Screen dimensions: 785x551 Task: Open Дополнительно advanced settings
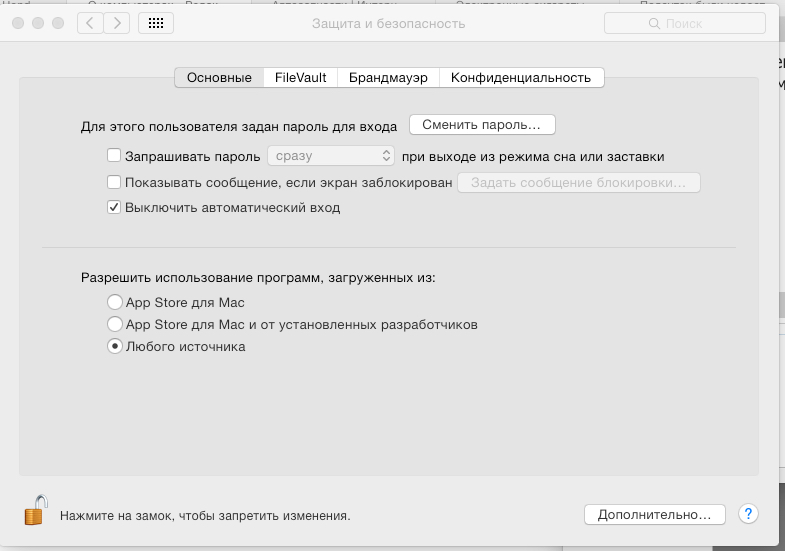pyautogui.click(x=654, y=514)
